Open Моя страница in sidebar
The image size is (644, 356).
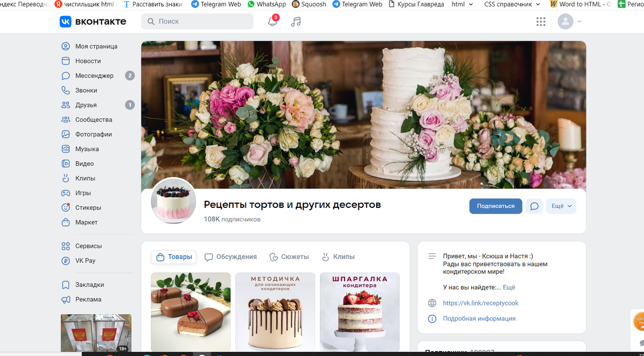coord(97,46)
